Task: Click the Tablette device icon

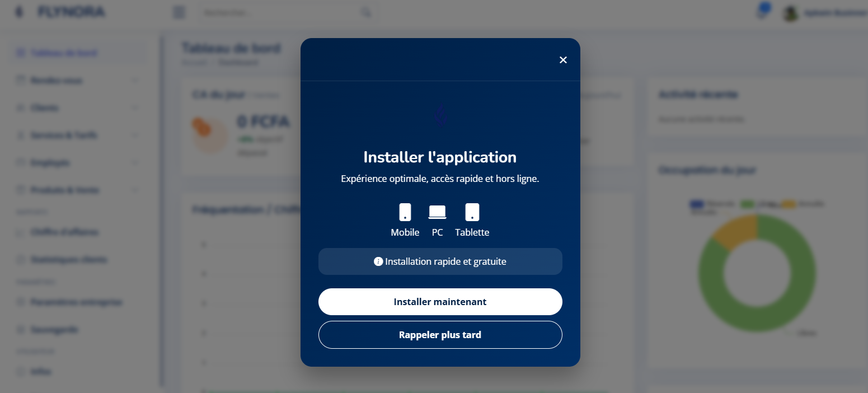Action: coord(472,212)
